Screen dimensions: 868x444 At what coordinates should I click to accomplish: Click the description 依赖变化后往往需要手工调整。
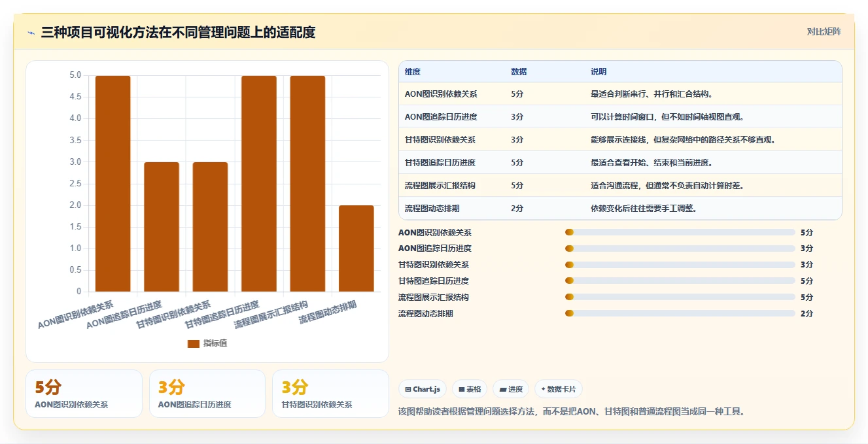(644, 209)
